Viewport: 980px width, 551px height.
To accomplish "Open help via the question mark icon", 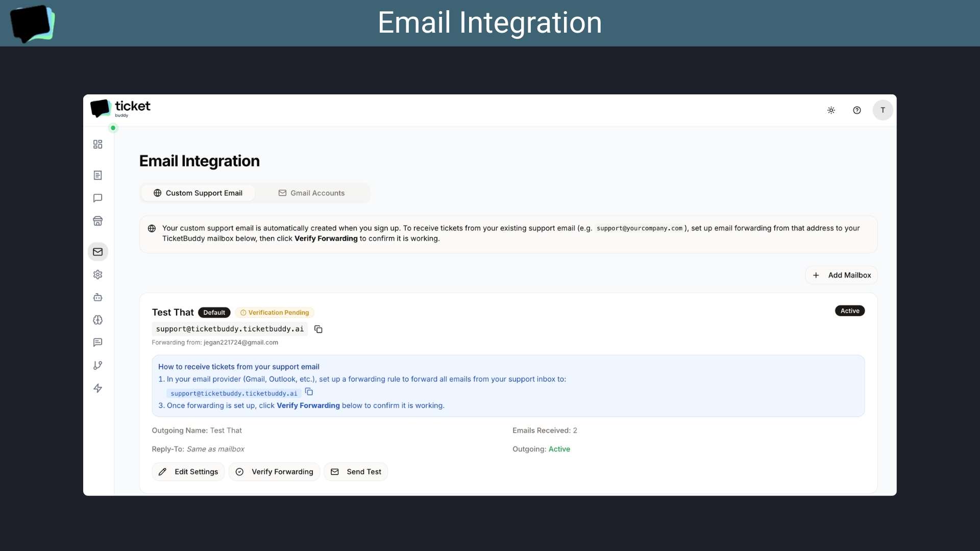I will tap(857, 110).
